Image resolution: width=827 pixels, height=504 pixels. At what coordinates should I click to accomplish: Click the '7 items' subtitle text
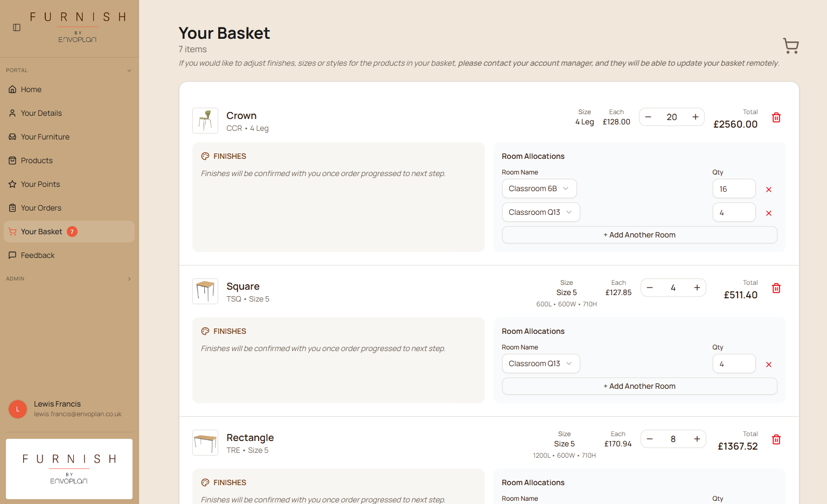[x=192, y=50]
